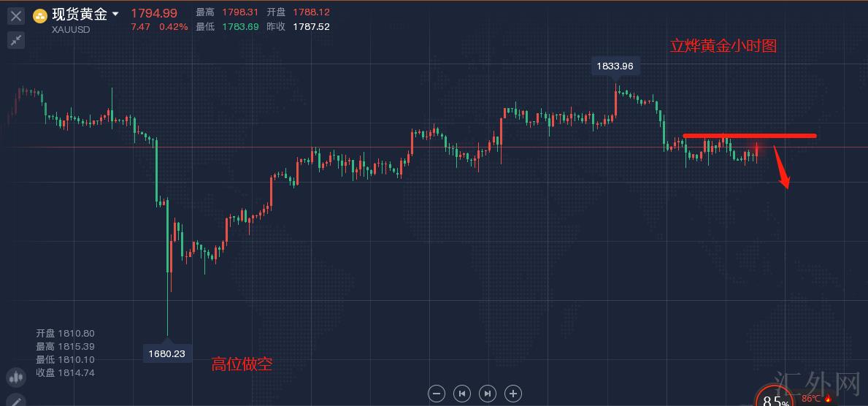Step to next candle with forward button
Screen dimensions: 868x406
(x=488, y=394)
